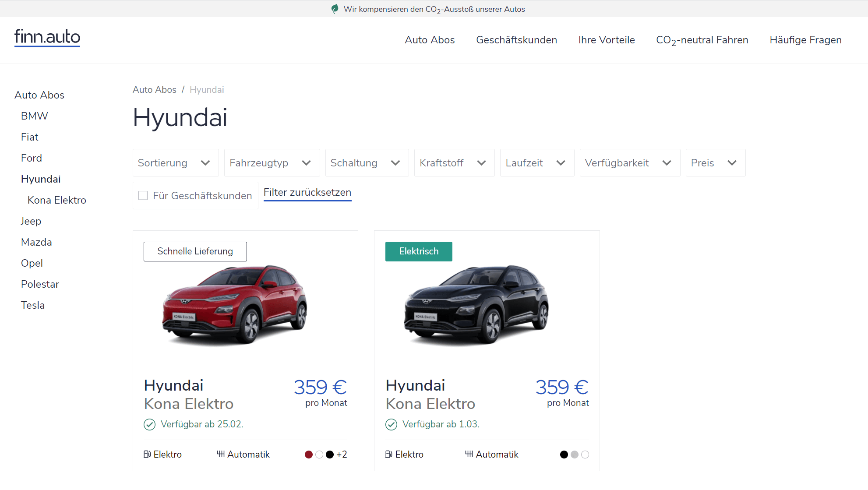Click Filter zurücksetzen link
This screenshot has width=868, height=490.
coord(307,193)
